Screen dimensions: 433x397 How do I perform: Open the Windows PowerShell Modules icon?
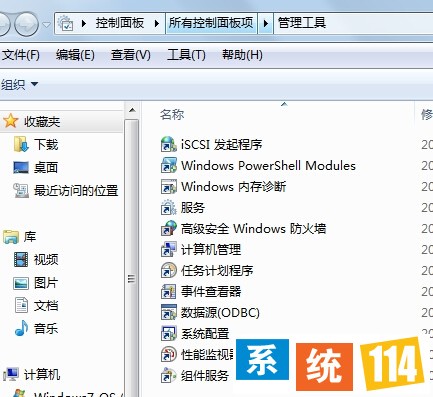click(168, 166)
